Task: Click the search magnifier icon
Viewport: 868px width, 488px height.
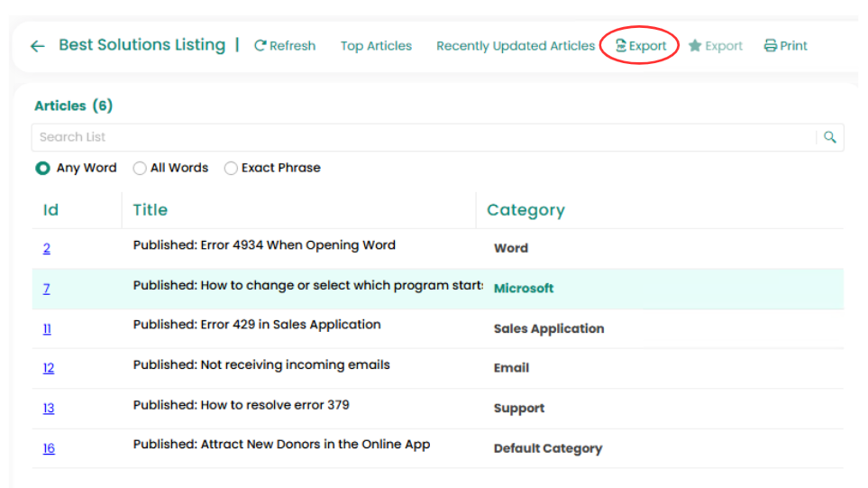Action: [830, 137]
